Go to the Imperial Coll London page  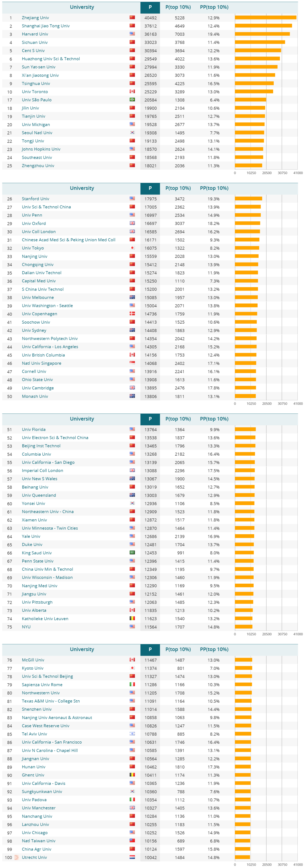click(x=42, y=470)
